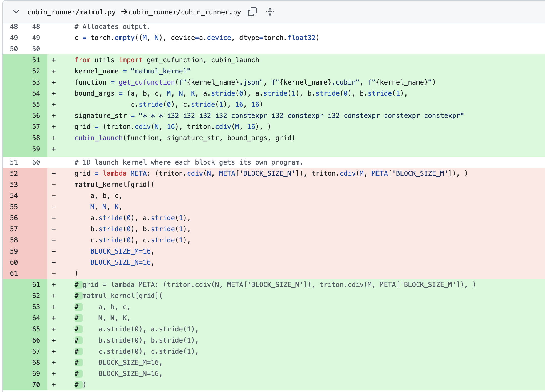Image resolution: width=545 pixels, height=392 pixels.
Task: Click the rename arrow between file paths
Action: [124, 12]
